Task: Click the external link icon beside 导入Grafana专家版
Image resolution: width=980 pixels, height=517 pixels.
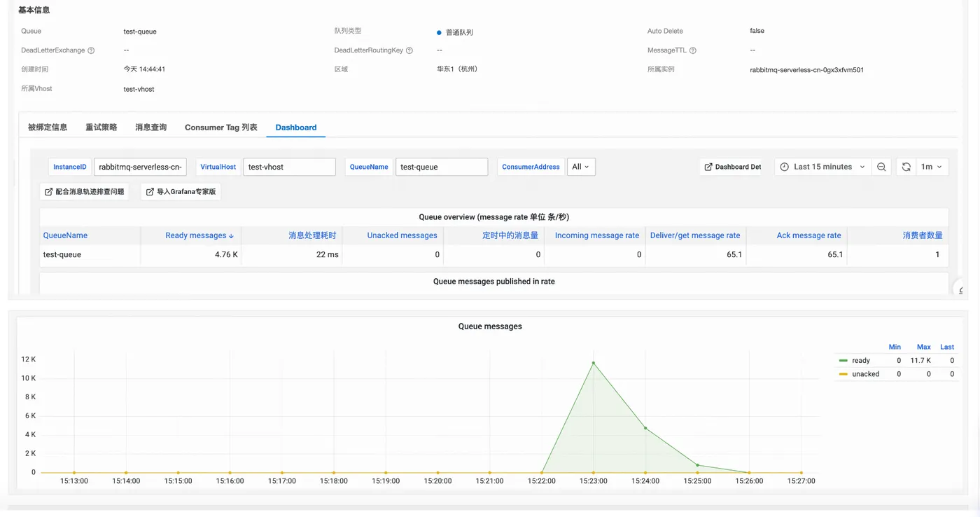Action: (150, 191)
